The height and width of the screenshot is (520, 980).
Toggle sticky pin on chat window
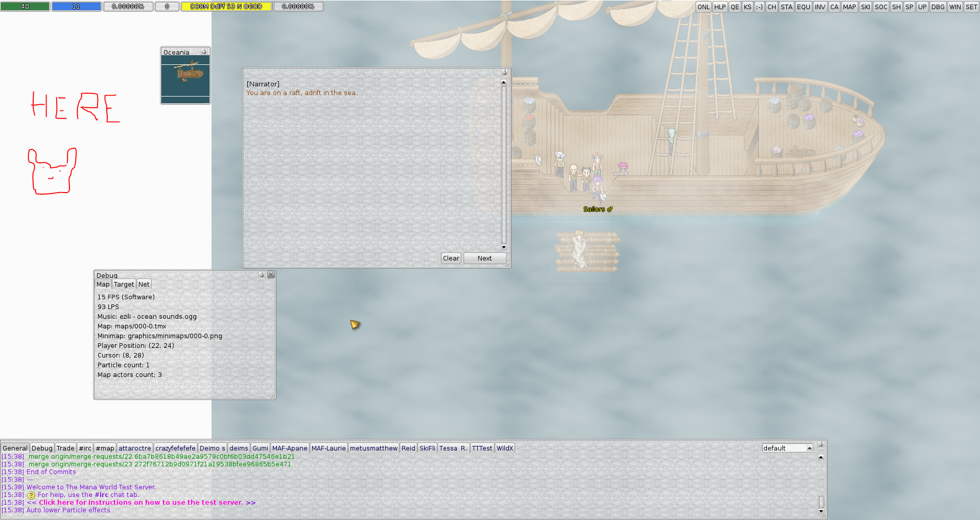[821, 444]
